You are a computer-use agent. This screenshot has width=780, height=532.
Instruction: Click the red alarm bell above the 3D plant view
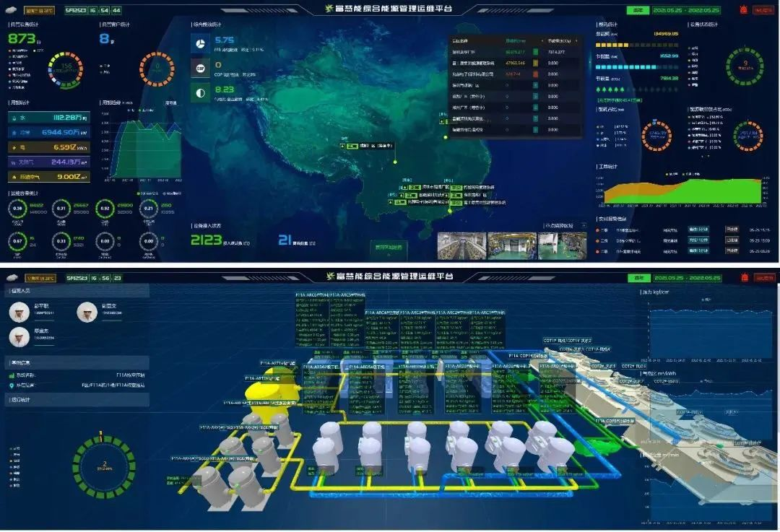745,277
